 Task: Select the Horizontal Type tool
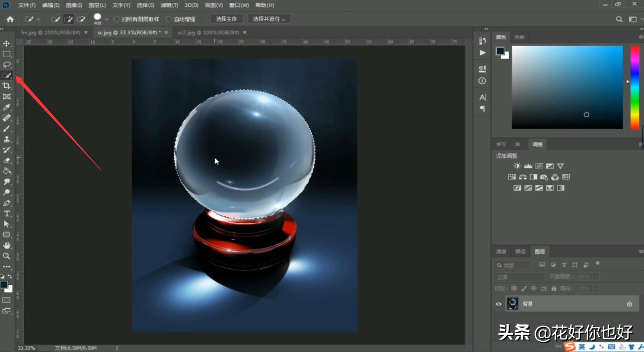point(6,213)
